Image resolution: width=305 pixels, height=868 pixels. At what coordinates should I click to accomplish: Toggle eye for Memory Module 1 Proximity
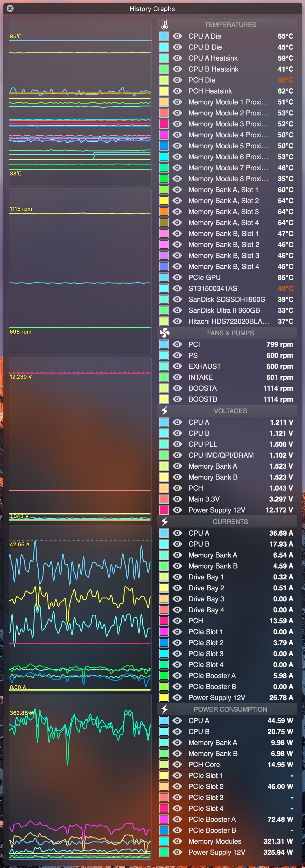[177, 102]
